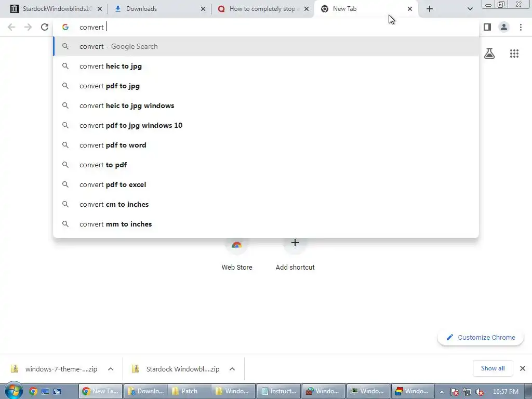532x399 pixels.
Task: Open the Windows Start orb
Action: (x=14, y=391)
